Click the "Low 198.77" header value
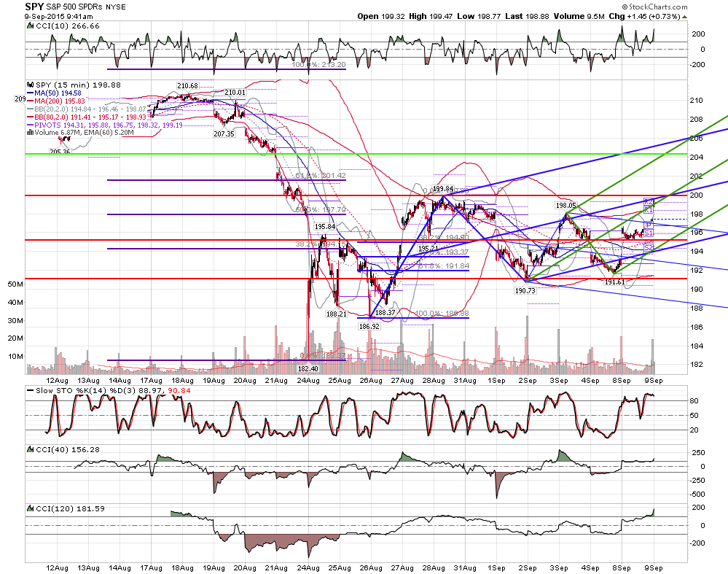 [480, 16]
